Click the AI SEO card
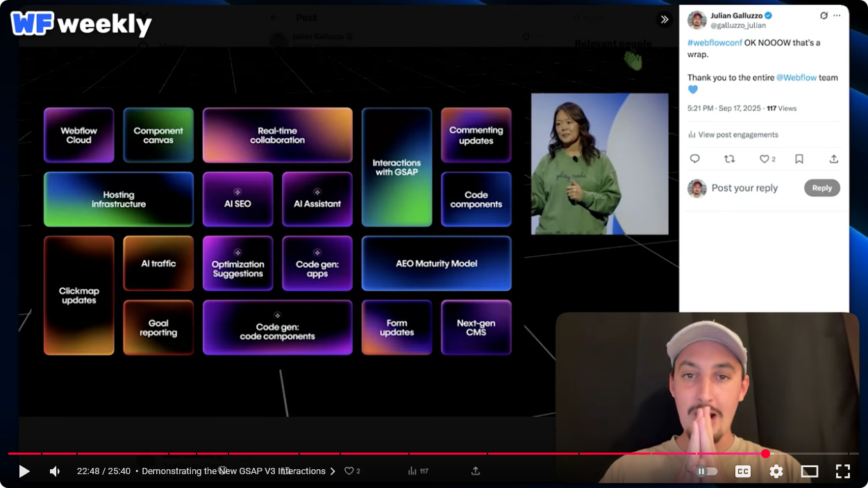Image resolution: width=868 pixels, height=488 pixels. click(x=237, y=199)
